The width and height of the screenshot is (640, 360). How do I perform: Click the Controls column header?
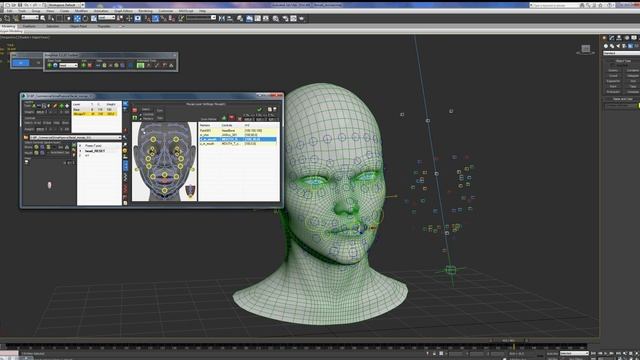point(227,125)
